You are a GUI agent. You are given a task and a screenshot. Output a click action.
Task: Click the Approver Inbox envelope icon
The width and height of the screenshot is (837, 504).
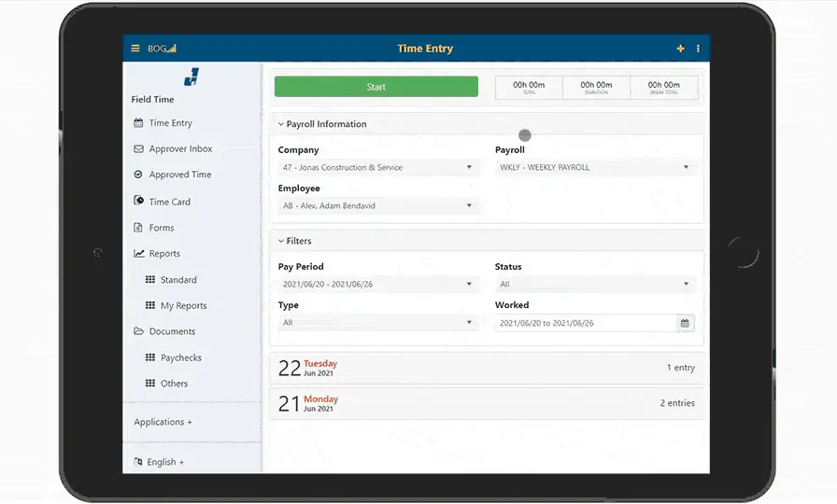138,149
